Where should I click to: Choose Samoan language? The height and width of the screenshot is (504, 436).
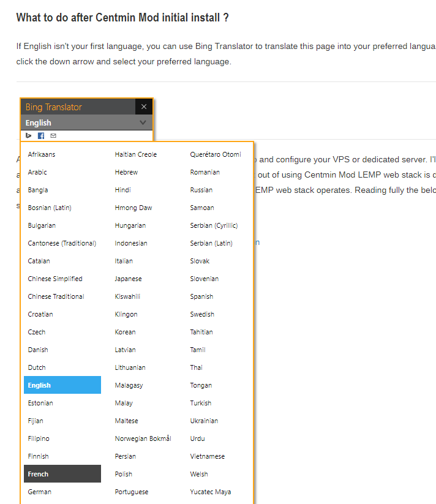pyautogui.click(x=202, y=208)
